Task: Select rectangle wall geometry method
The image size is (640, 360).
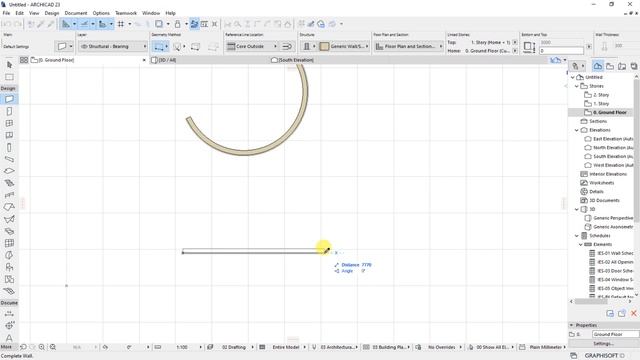Action: 196,47
